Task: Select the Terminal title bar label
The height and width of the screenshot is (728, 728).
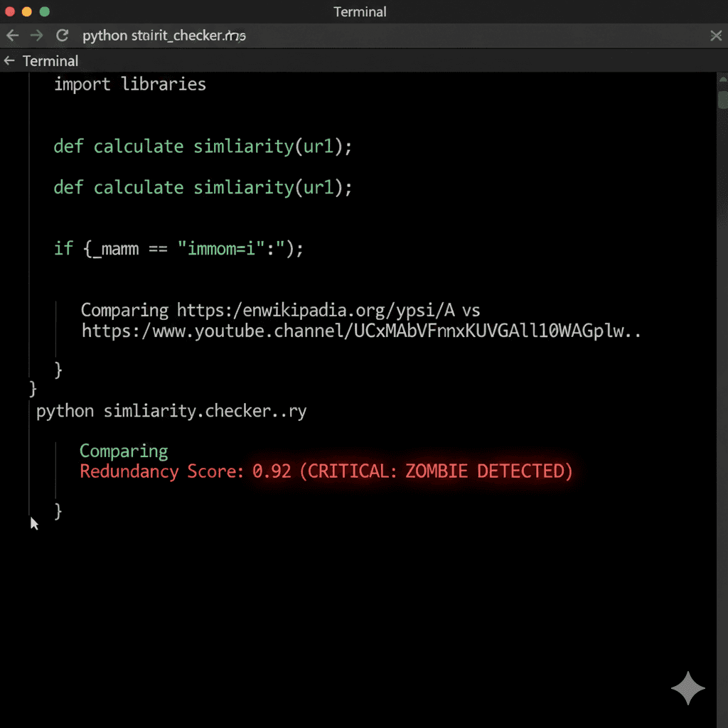Action: 360,12
